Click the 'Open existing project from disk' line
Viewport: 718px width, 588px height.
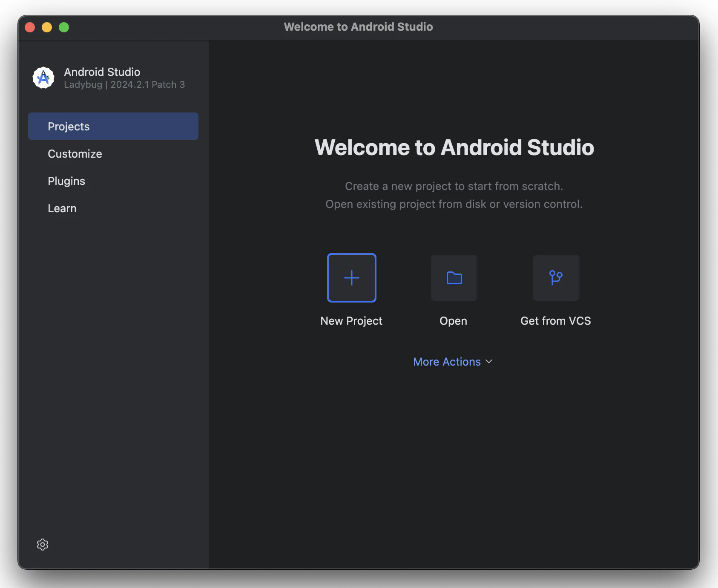click(454, 204)
